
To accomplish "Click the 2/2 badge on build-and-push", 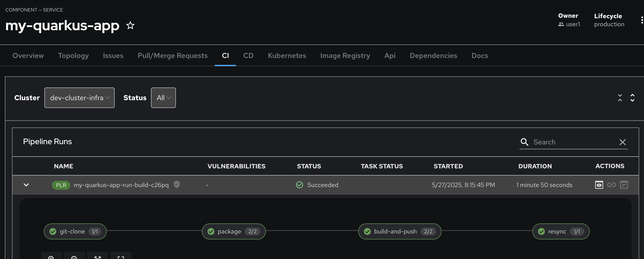I will 428,231.
